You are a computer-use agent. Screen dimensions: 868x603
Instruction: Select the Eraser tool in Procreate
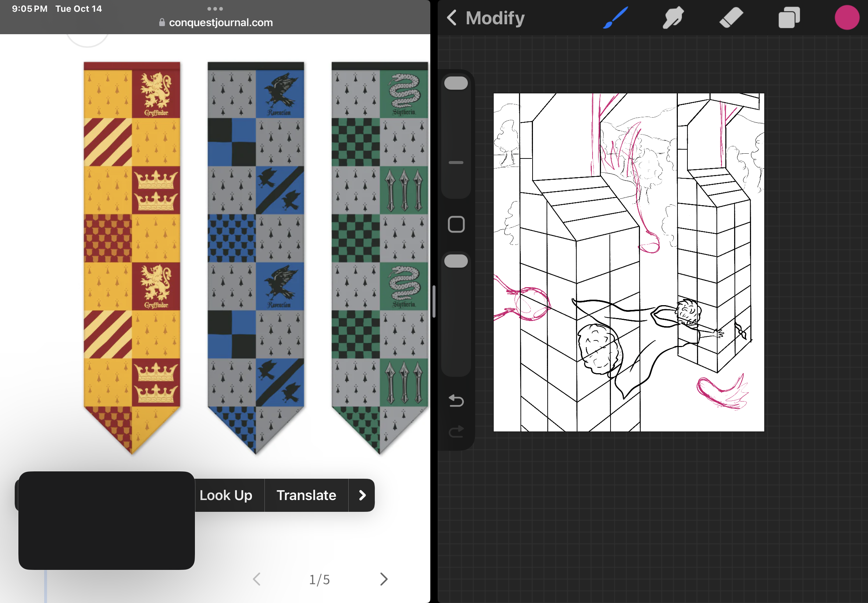pyautogui.click(x=731, y=18)
